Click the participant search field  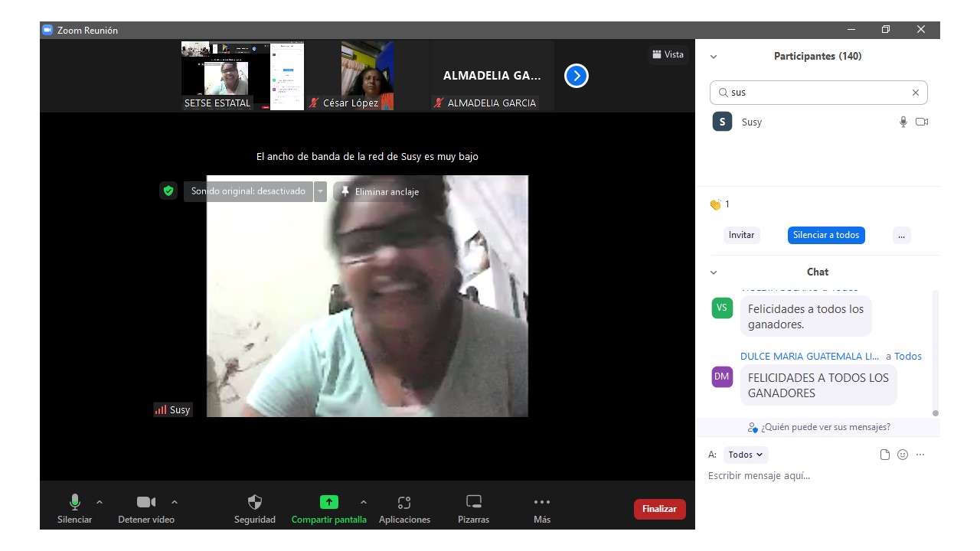click(x=818, y=93)
